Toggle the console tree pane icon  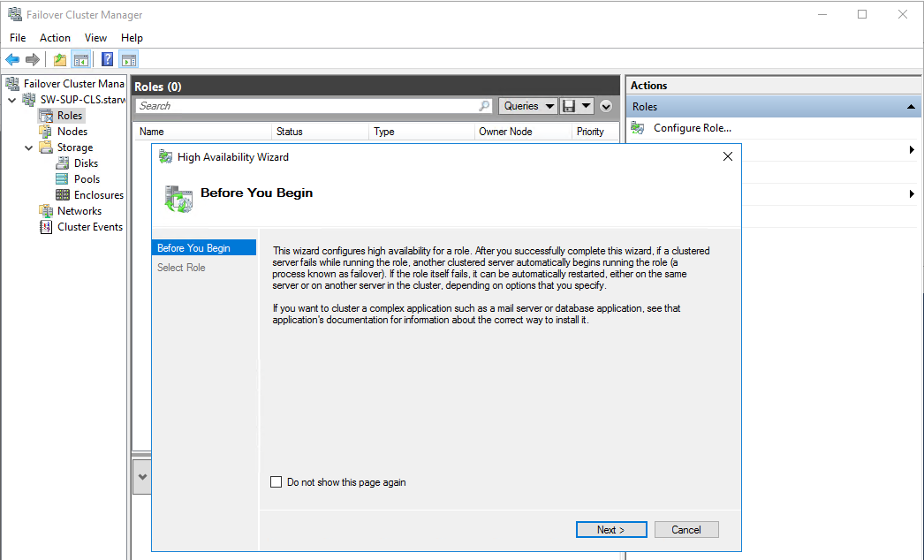point(80,59)
